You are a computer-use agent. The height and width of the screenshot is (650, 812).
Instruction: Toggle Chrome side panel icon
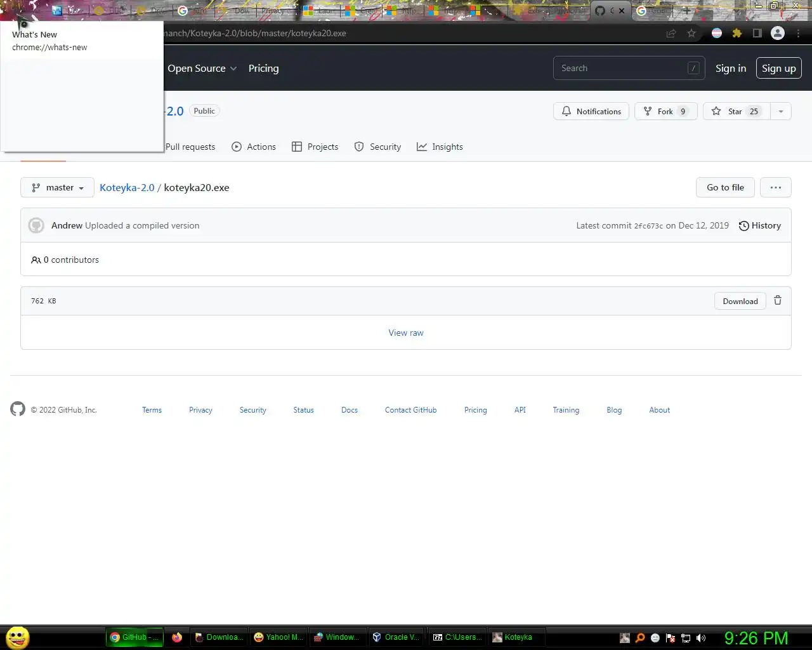[x=757, y=33]
